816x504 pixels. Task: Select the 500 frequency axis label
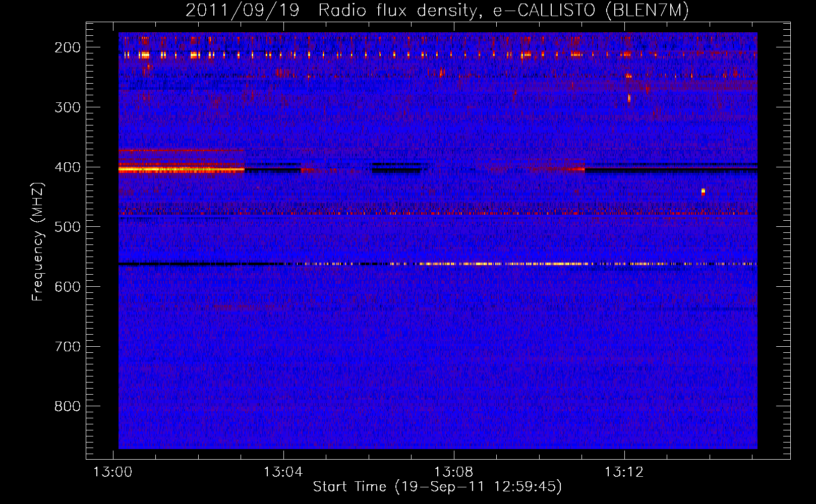pos(68,227)
